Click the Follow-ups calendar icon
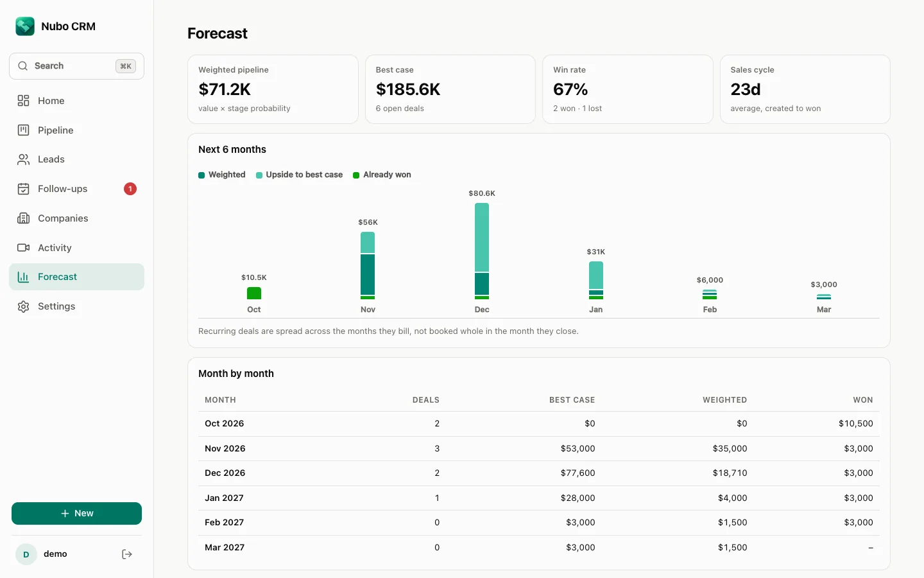Screen dimensions: 924x578 click(24, 189)
